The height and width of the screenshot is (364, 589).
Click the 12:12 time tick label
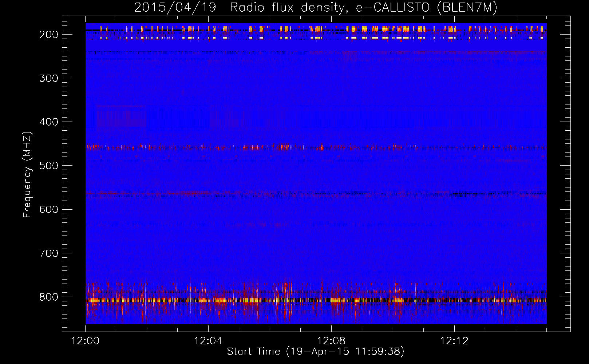[454, 341]
